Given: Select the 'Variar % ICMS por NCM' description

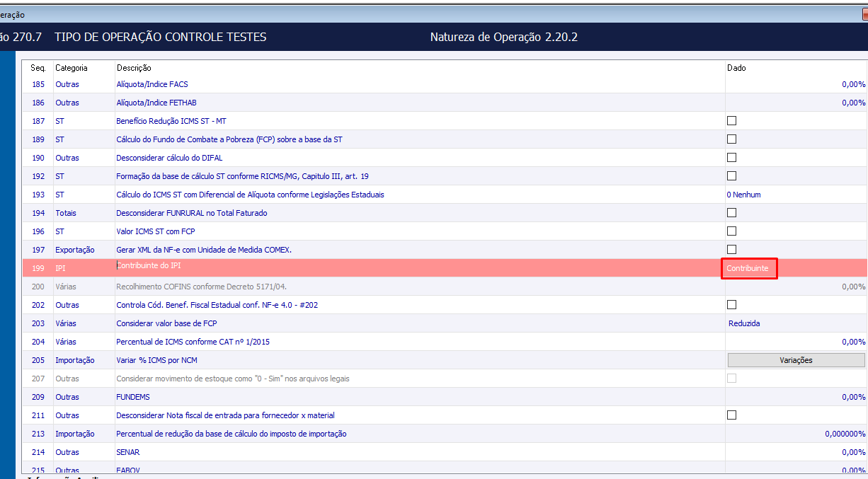Looking at the screenshot, I should (x=156, y=360).
